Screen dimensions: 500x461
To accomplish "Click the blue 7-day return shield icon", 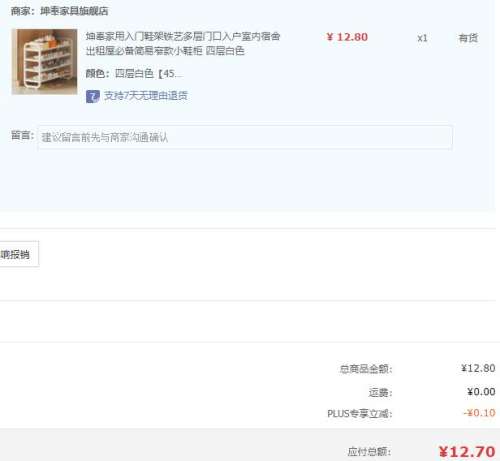I will pos(93,96).
